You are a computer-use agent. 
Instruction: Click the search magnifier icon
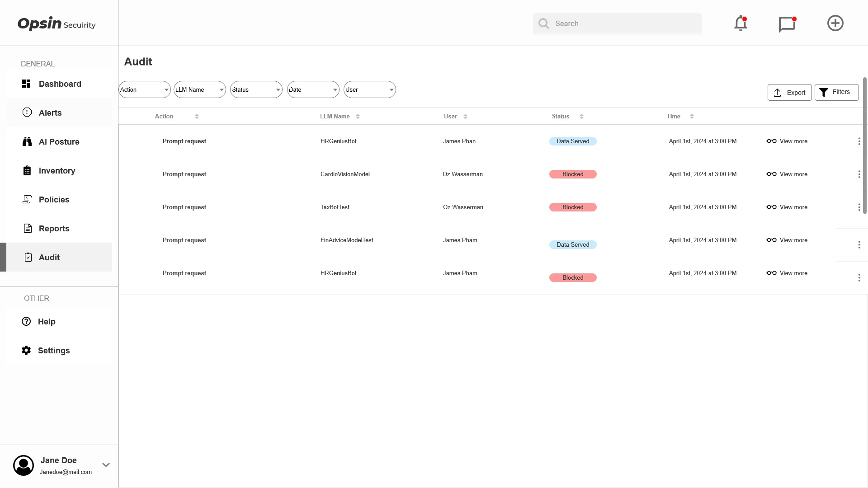[x=544, y=23]
